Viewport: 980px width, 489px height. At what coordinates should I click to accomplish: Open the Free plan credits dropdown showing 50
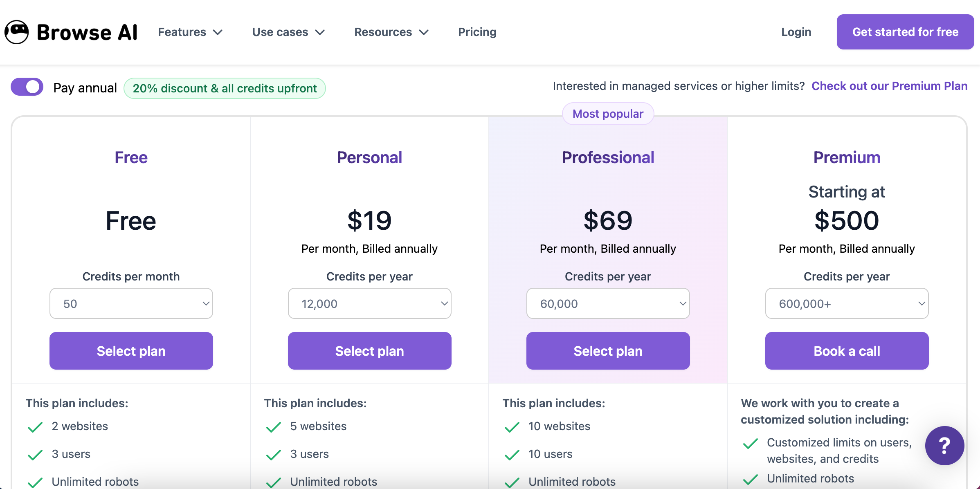(131, 303)
